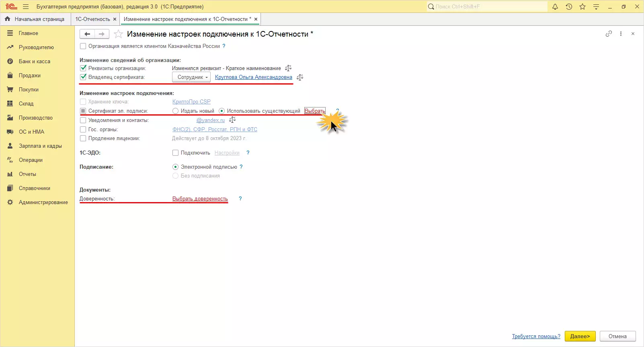Uncheck Реквизиты организации checkbox
This screenshot has width=644, height=347.
point(83,68)
